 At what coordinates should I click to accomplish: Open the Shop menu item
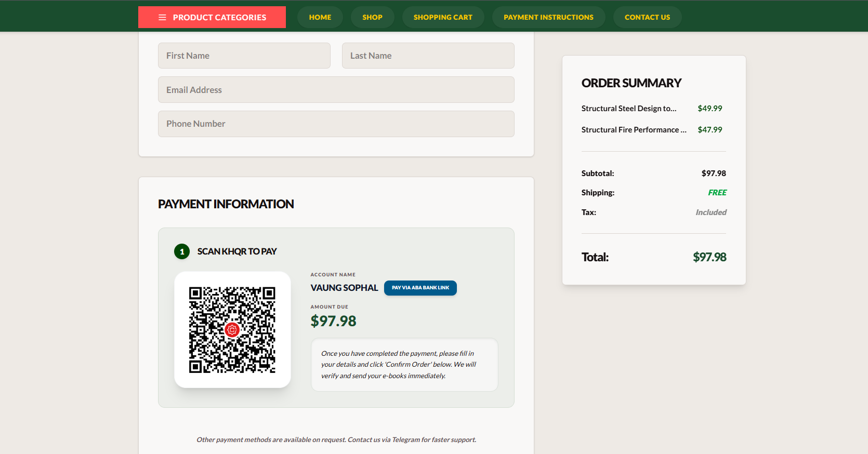[x=372, y=17]
